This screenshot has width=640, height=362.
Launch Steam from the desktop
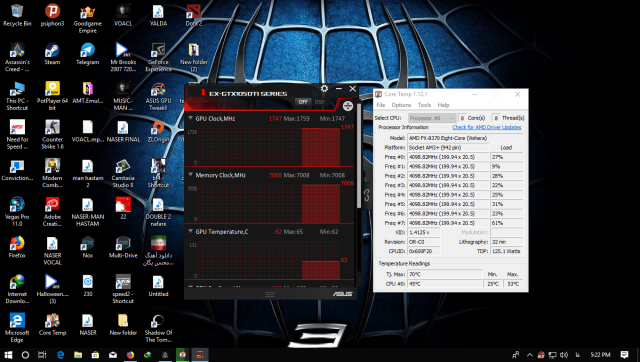click(52, 54)
